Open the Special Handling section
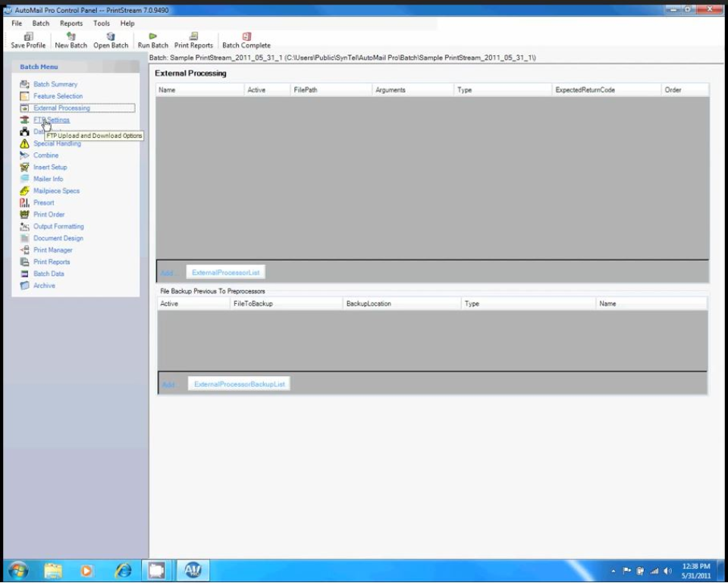This screenshot has height=583, width=728. (x=57, y=143)
